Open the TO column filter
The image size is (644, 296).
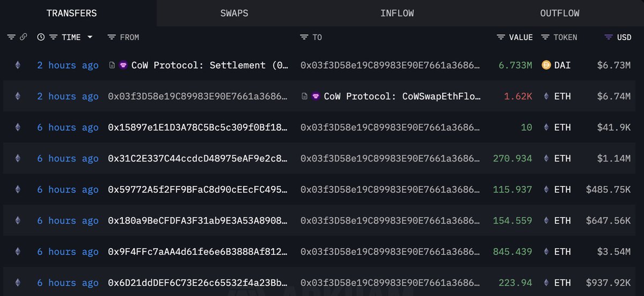[304, 38]
